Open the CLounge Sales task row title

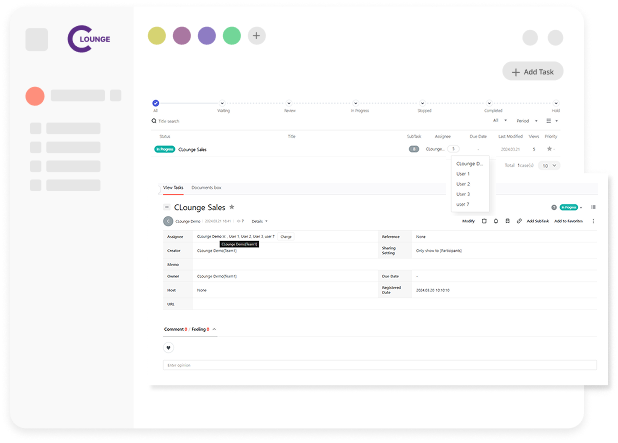point(192,149)
